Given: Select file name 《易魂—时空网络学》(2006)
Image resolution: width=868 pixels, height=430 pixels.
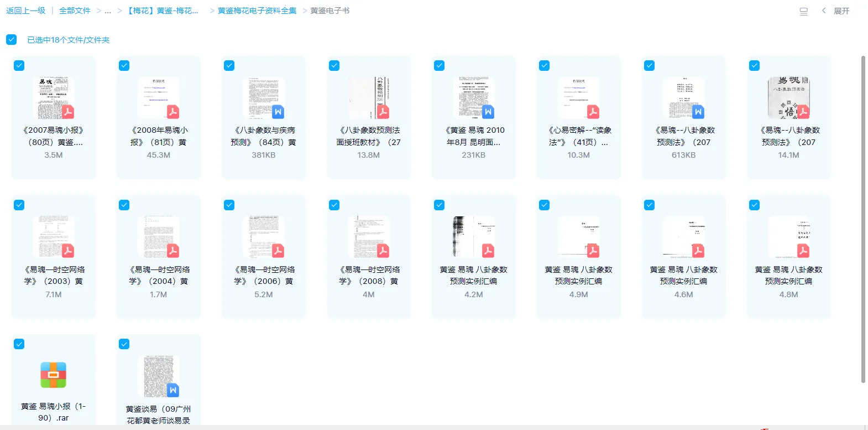Looking at the screenshot, I should tap(264, 275).
